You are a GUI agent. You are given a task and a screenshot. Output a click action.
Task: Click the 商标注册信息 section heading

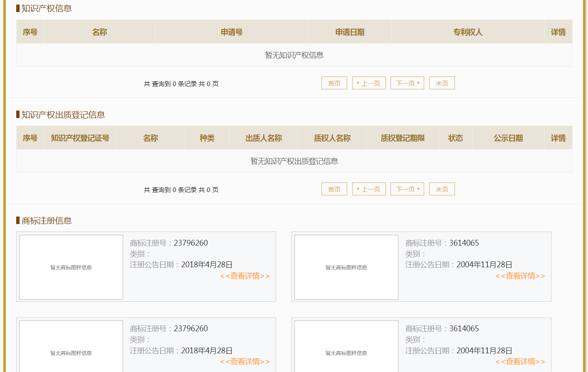(x=47, y=221)
